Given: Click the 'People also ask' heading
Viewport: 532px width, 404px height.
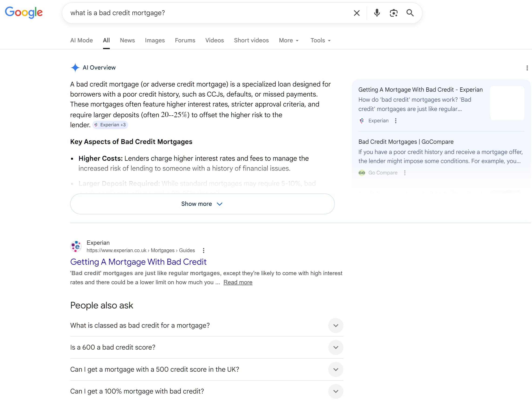Looking at the screenshot, I should click(x=101, y=305).
